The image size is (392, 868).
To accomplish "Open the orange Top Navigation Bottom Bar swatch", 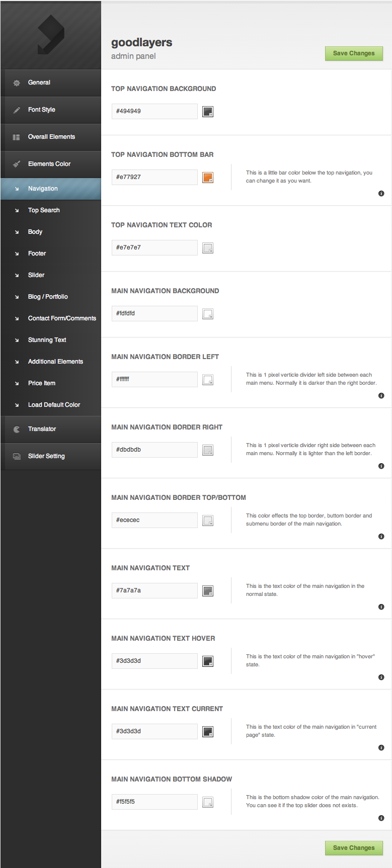I will [208, 178].
